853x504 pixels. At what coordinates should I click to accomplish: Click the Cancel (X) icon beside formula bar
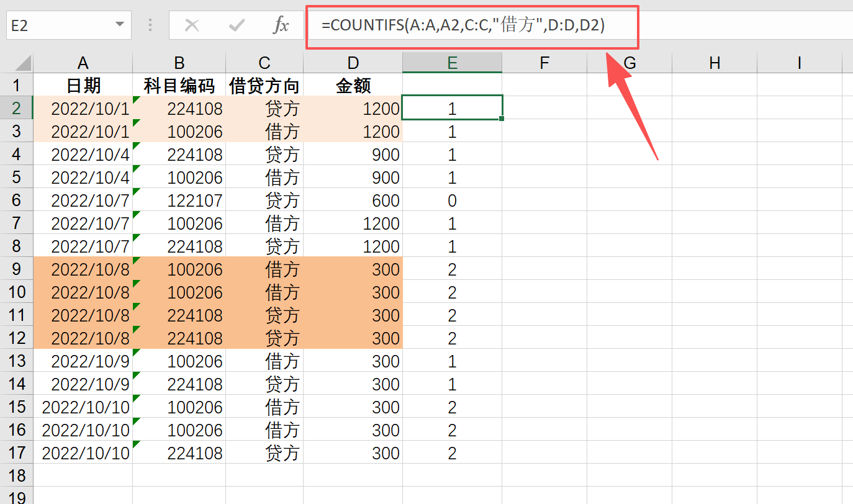192,25
